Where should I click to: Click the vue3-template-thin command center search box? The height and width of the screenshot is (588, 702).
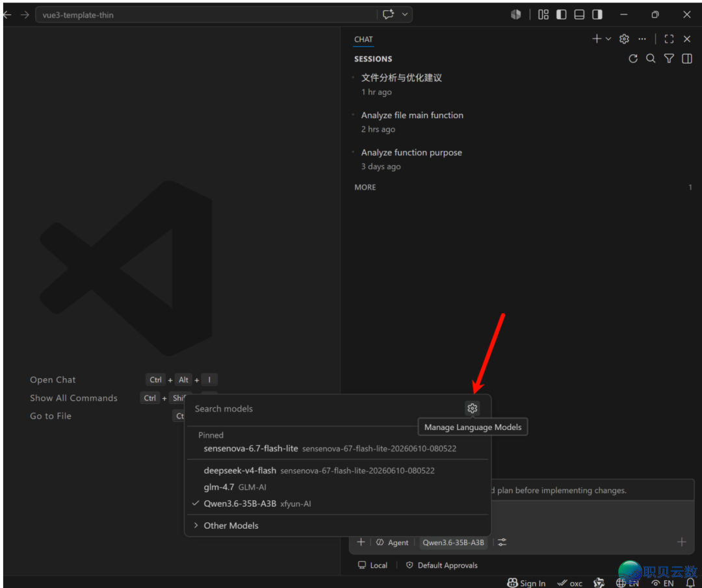click(x=206, y=15)
